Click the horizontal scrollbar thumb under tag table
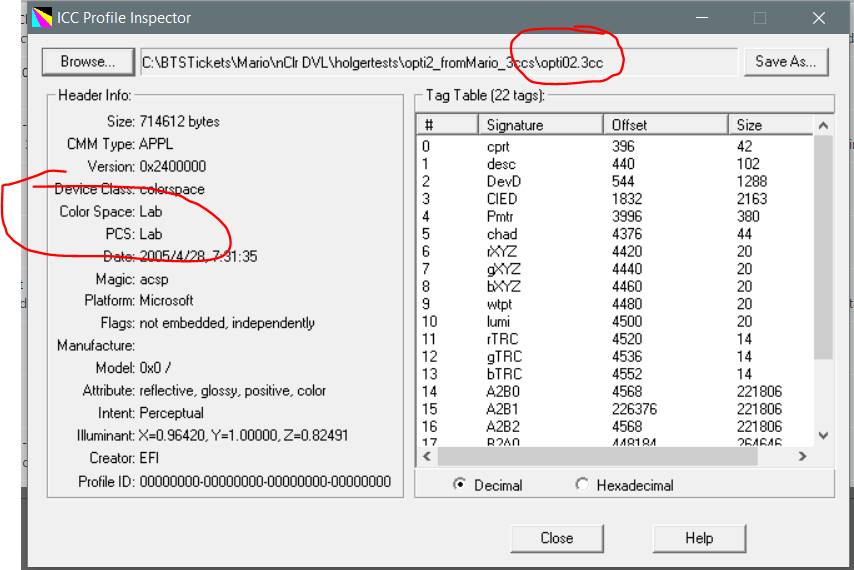854x570 pixels. (597, 456)
